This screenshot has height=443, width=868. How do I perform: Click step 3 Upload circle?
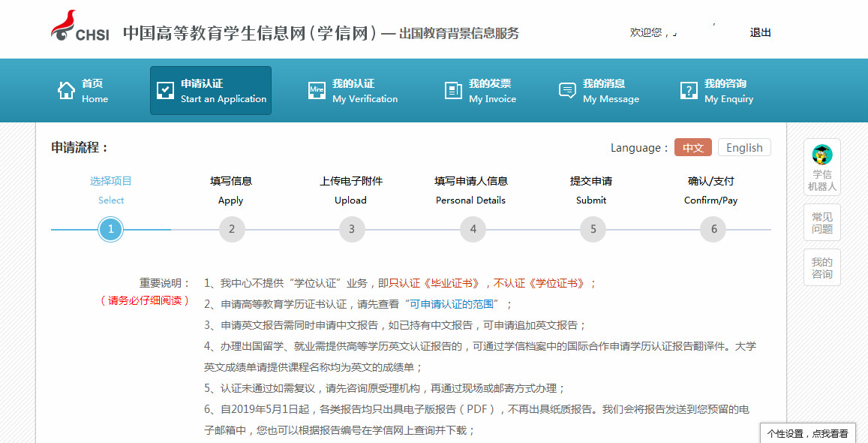point(351,230)
